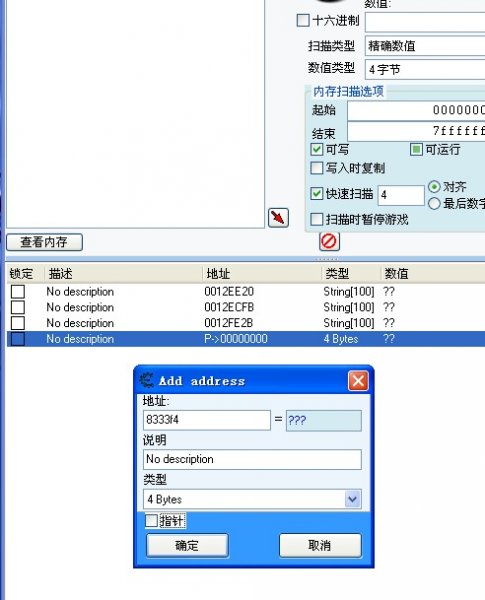
Task: Click the red clear address list icon
Action: (329, 241)
